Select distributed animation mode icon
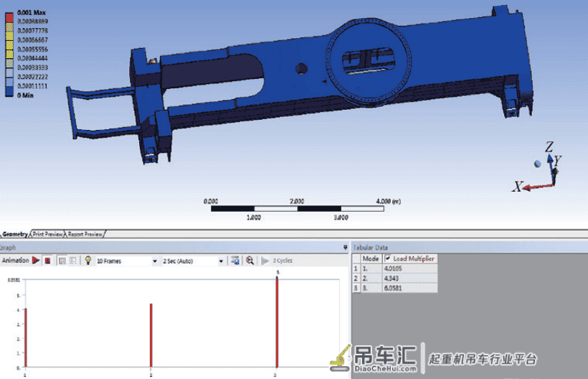Image resolution: width=588 pixels, height=379 pixels. point(62,261)
